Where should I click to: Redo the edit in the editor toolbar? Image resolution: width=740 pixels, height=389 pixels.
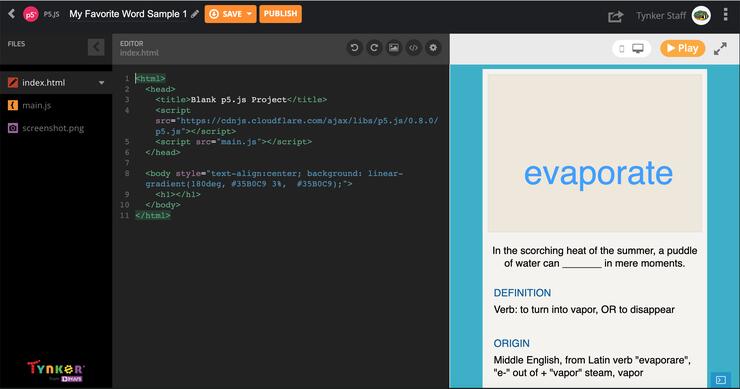(374, 48)
